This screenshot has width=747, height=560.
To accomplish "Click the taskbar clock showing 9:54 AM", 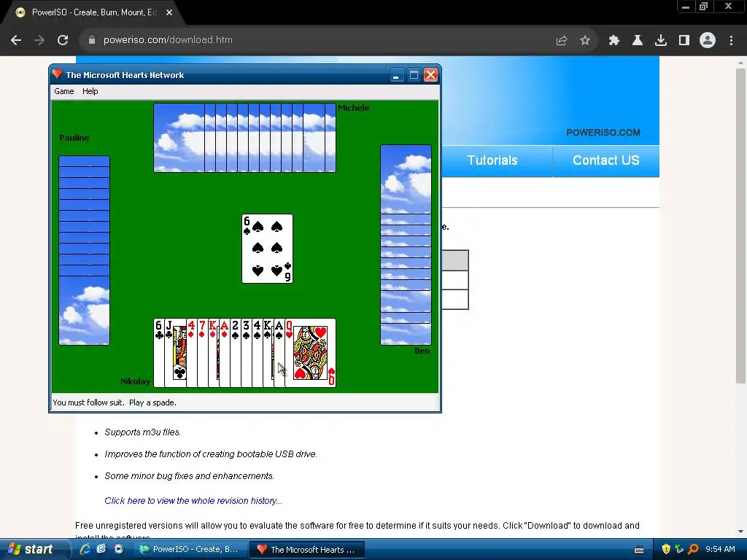I will pyautogui.click(x=720, y=550).
